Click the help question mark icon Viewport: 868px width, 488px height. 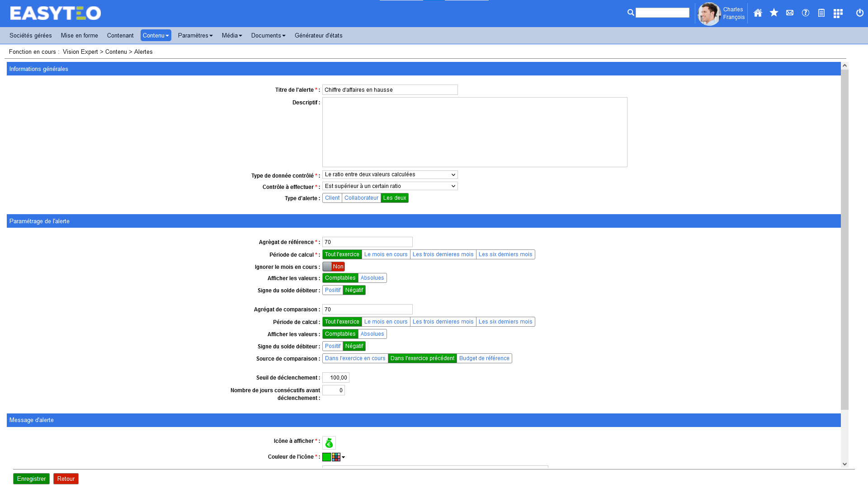pyautogui.click(x=806, y=13)
